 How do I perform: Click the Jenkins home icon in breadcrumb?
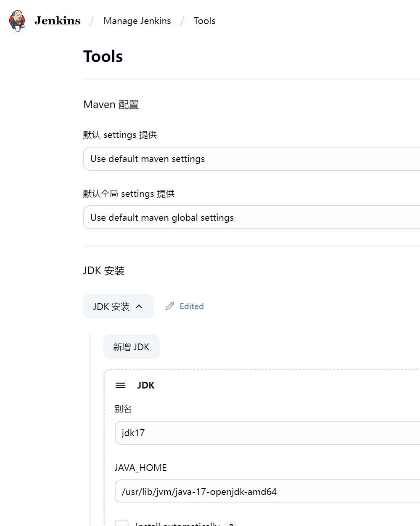pyautogui.click(x=17, y=21)
